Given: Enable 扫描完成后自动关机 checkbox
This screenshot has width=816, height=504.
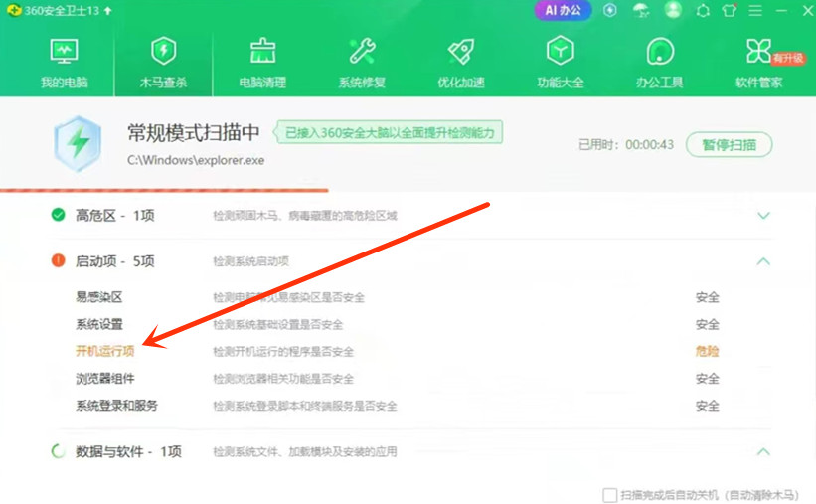Looking at the screenshot, I should [x=610, y=495].
